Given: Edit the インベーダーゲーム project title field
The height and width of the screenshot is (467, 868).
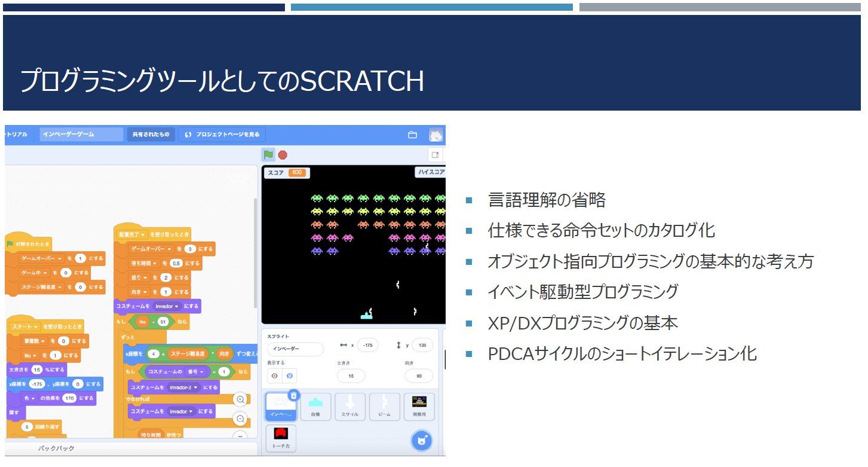Looking at the screenshot, I should pyautogui.click(x=81, y=135).
